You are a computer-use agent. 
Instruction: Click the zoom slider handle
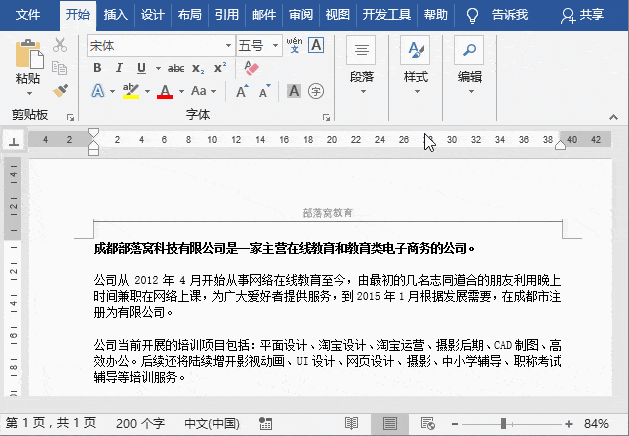[x=503, y=424]
